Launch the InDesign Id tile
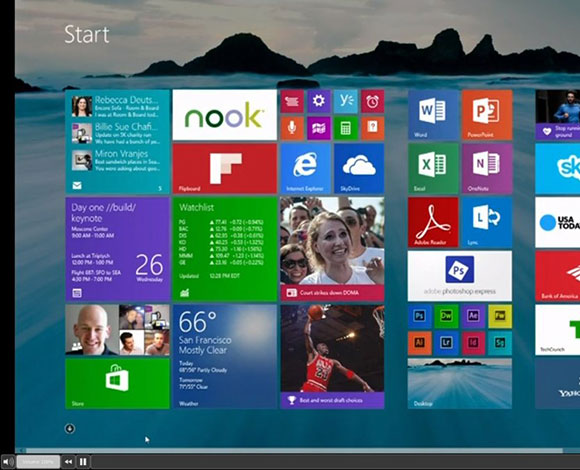 coord(473,343)
